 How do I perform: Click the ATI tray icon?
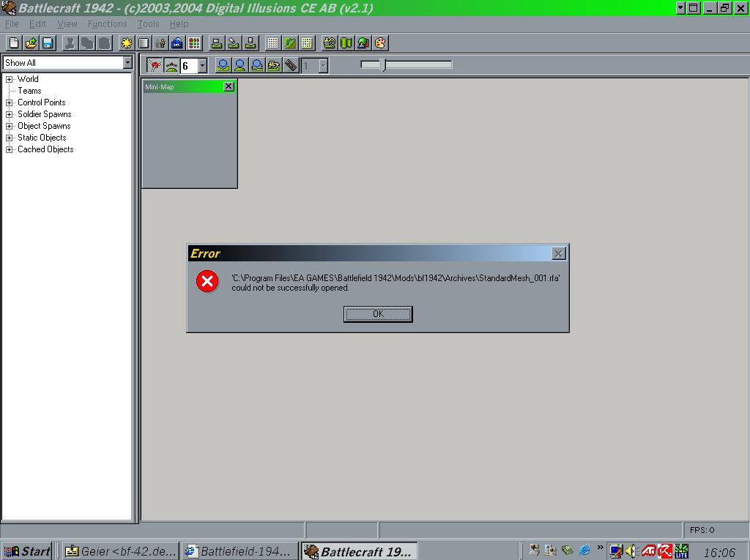pos(648,551)
